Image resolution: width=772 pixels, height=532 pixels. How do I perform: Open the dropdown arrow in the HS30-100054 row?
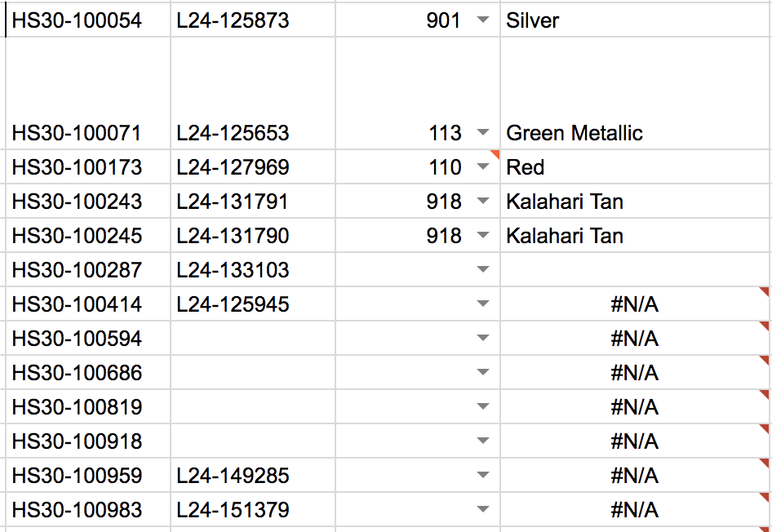coord(483,20)
